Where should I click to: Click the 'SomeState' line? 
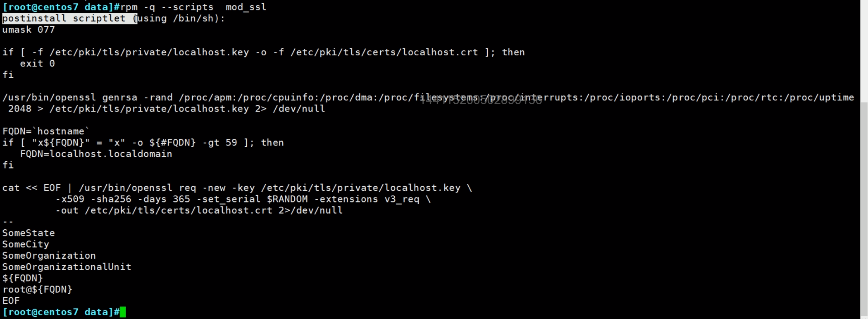29,233
